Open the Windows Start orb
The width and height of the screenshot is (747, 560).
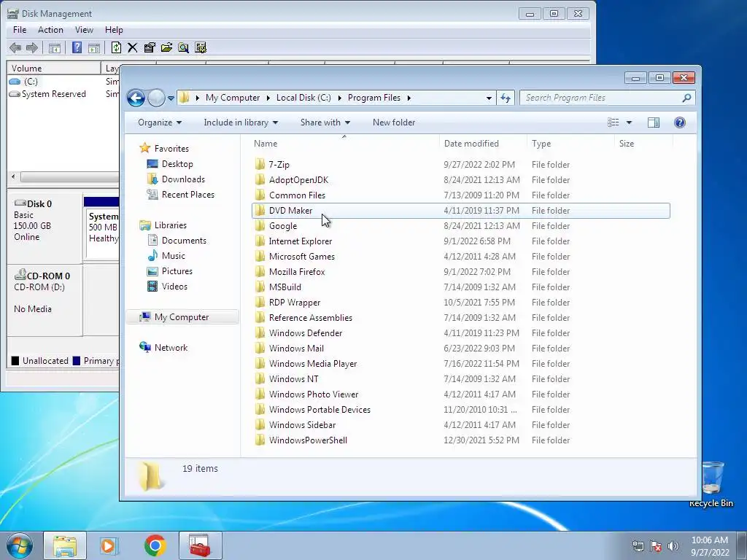pyautogui.click(x=20, y=545)
